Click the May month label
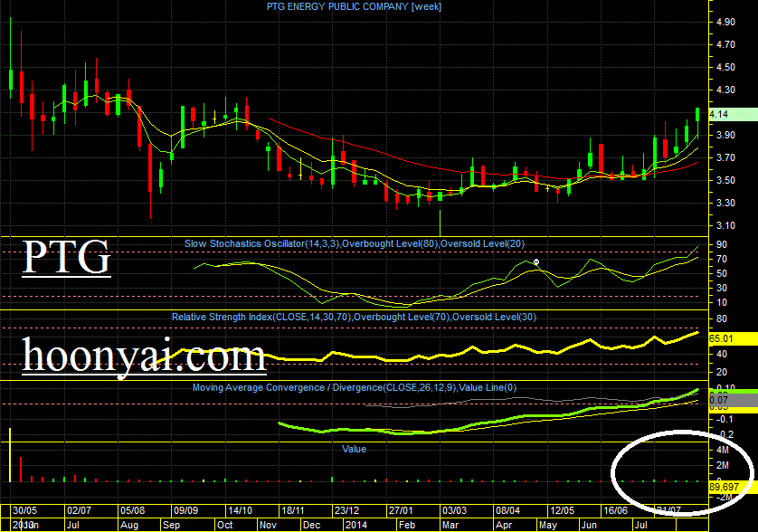This screenshot has width=758, height=532. coord(548,526)
